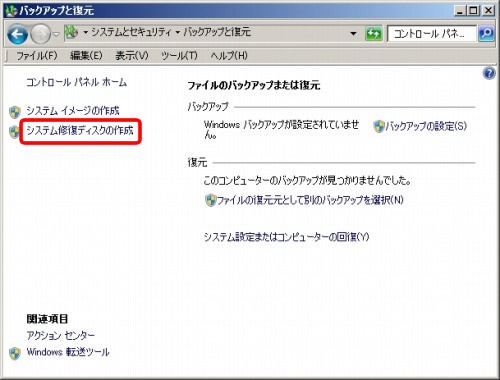Open the ツール(T) menu
This screenshot has height=380, width=500.
pos(179,56)
